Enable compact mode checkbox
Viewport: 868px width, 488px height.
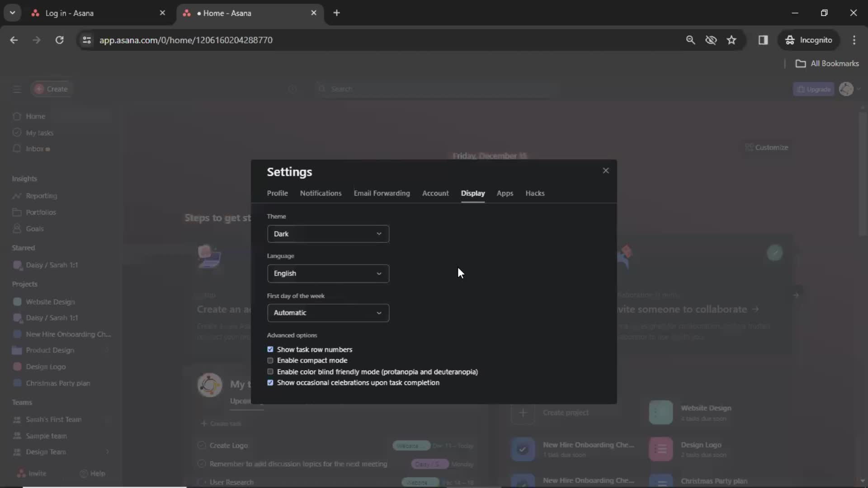270,360
